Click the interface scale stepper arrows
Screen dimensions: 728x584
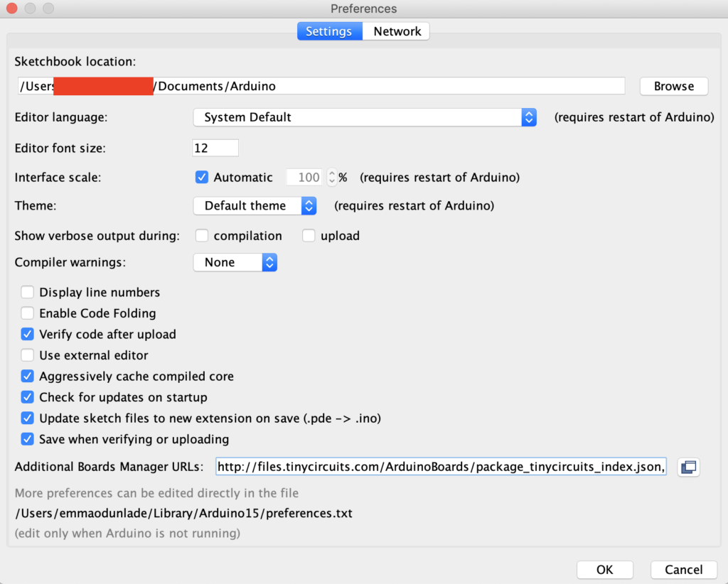(331, 178)
